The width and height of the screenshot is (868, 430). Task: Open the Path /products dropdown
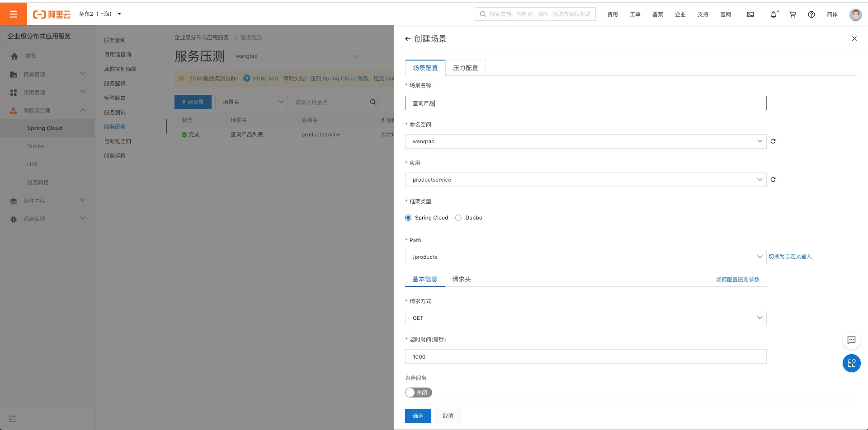(x=585, y=257)
